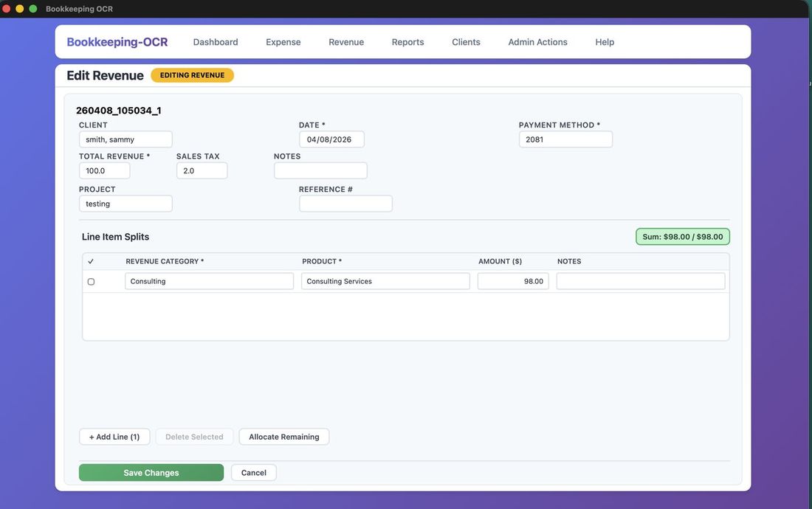
Task: Open the Help page
Action: 604,42
